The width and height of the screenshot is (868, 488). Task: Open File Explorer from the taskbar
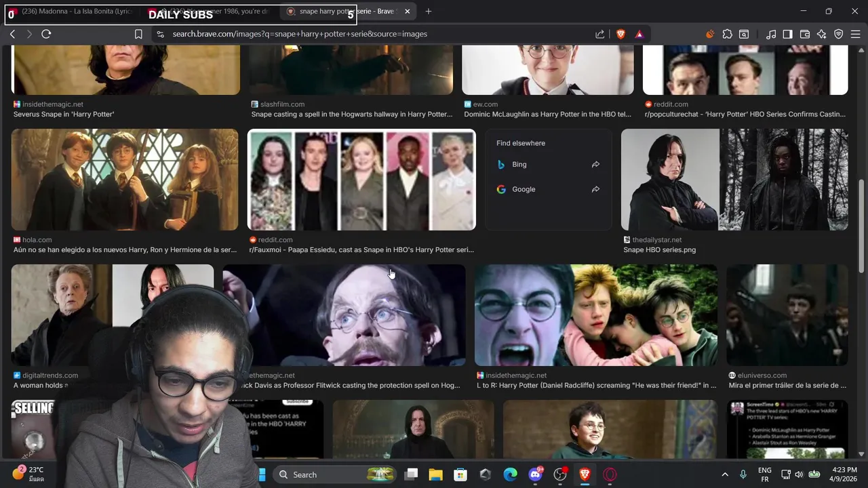[435, 474]
